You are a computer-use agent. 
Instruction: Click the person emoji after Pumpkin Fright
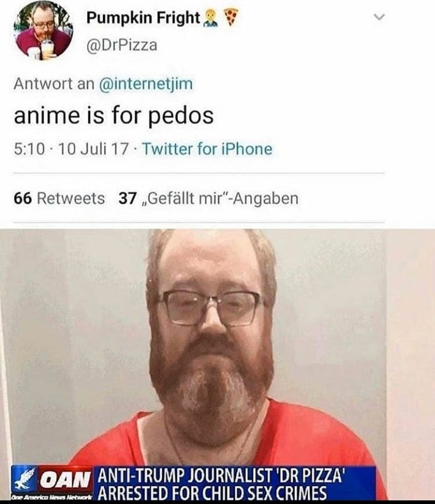[x=211, y=18]
